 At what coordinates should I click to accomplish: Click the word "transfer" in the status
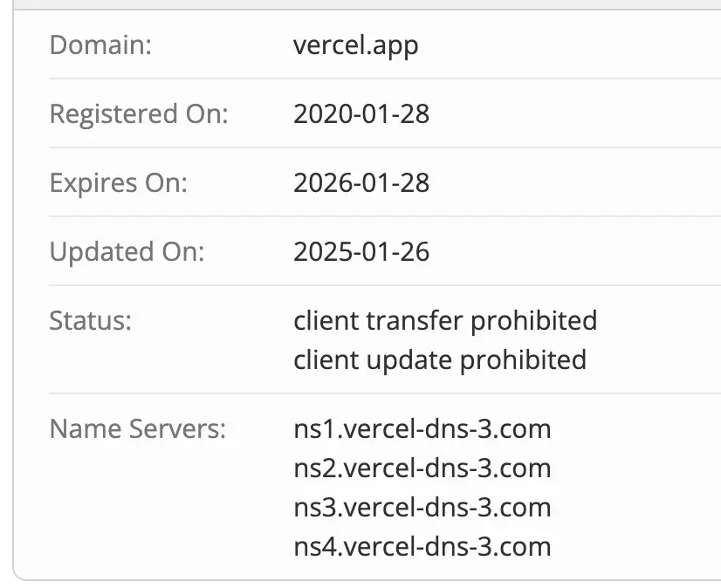413,320
